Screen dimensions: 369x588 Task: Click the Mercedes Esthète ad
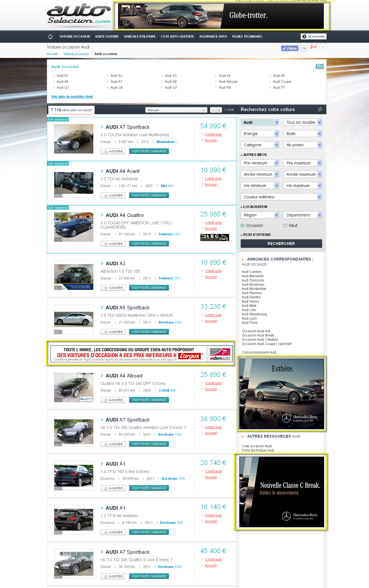click(282, 394)
